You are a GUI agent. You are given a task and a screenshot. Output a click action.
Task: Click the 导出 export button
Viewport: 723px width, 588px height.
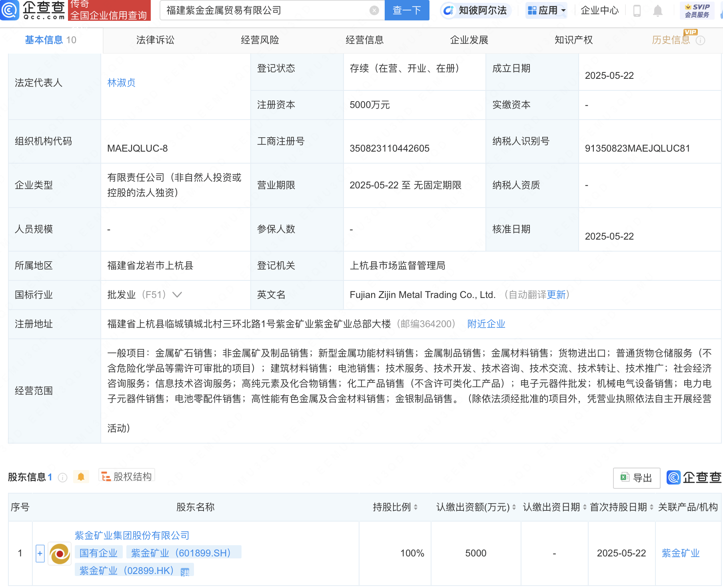[x=637, y=478]
